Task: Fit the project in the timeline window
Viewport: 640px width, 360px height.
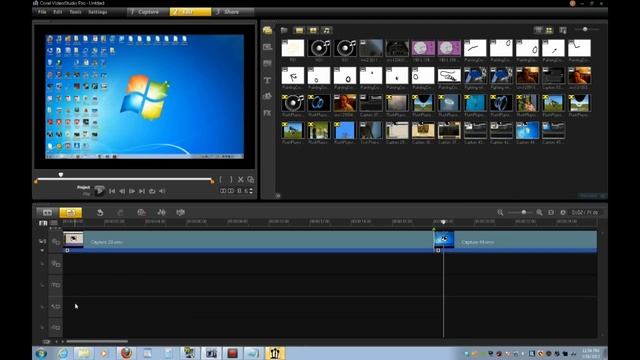Action: [551, 212]
